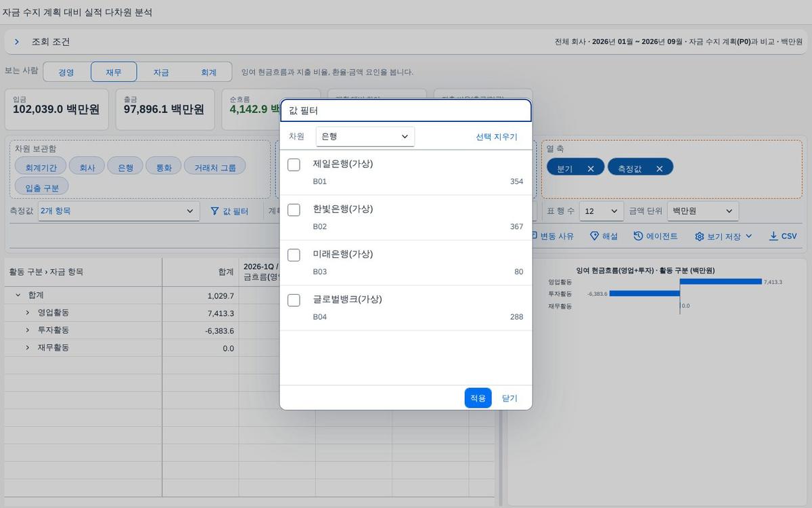Click the 보기 저장 gear icon
The width and height of the screenshot is (812, 508).
click(700, 236)
